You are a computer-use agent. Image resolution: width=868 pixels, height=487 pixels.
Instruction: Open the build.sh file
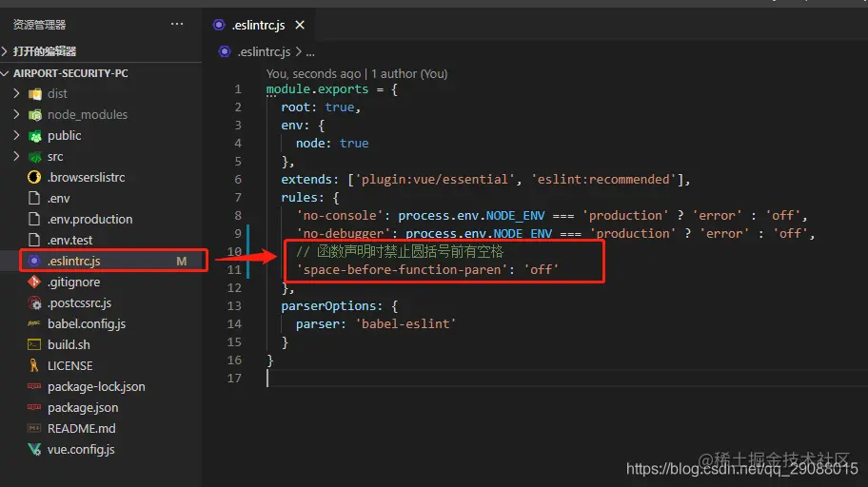[69, 344]
